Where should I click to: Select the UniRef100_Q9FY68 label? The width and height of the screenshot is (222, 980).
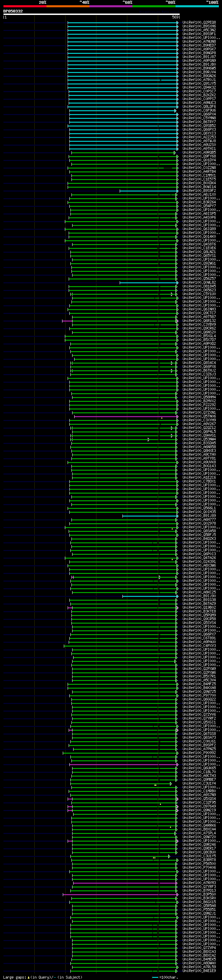click(x=199, y=156)
